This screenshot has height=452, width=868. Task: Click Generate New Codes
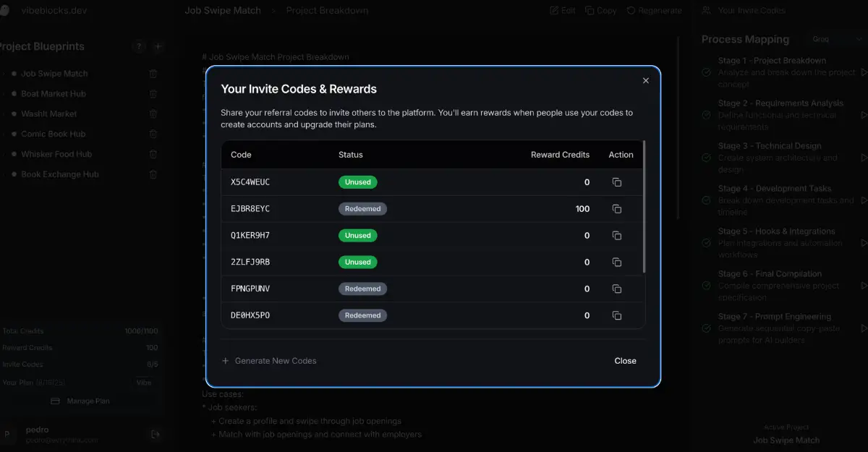[269, 361]
